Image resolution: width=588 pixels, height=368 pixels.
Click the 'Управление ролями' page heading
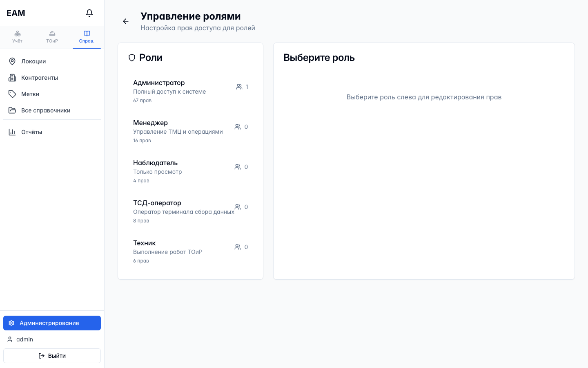tap(191, 16)
